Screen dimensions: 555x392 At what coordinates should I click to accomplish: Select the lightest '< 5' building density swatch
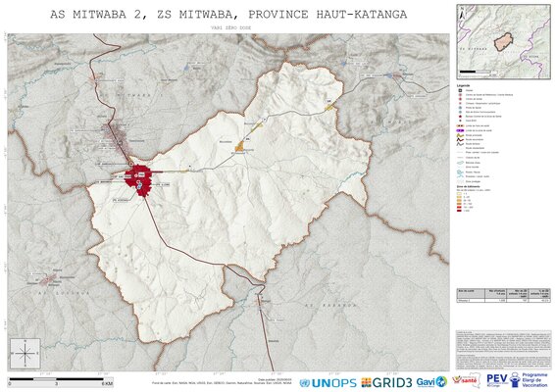click(460, 193)
